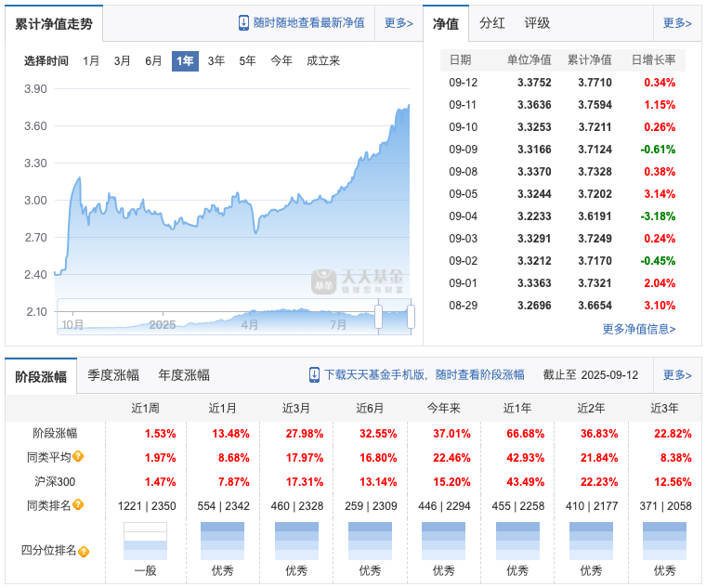Image resolution: width=706 pixels, height=588 pixels.
Task: Switch to the 净值 tab
Action: 446,23
